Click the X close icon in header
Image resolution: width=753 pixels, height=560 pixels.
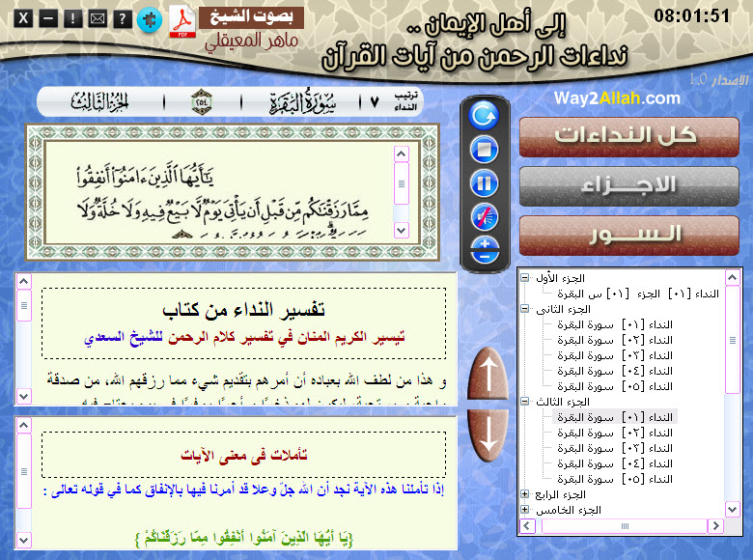click(23, 19)
